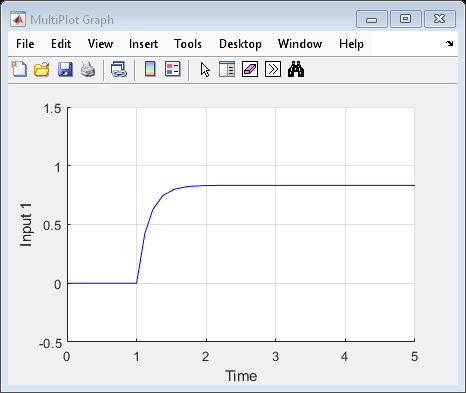Save the figure with floppy disk icon
The width and height of the screenshot is (466, 393).
tap(65, 69)
